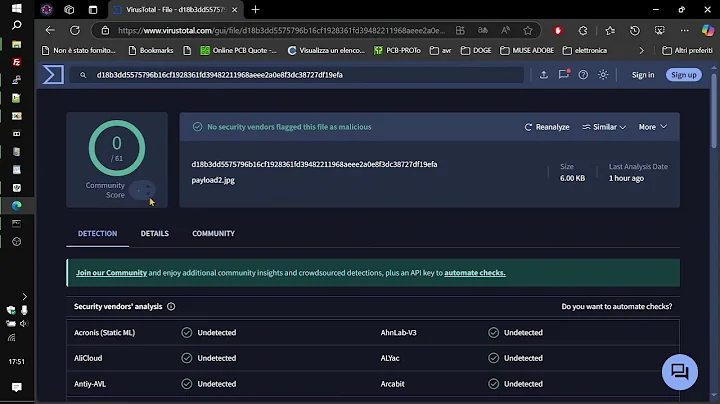Viewport: 720px width, 404px height.
Task: Open the favorites list icon
Action: point(610,30)
